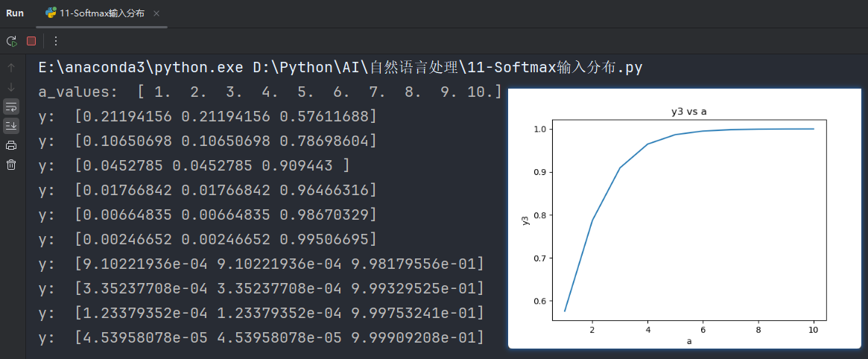Click the Run tool window label
This screenshot has width=868, height=359.
click(x=15, y=13)
